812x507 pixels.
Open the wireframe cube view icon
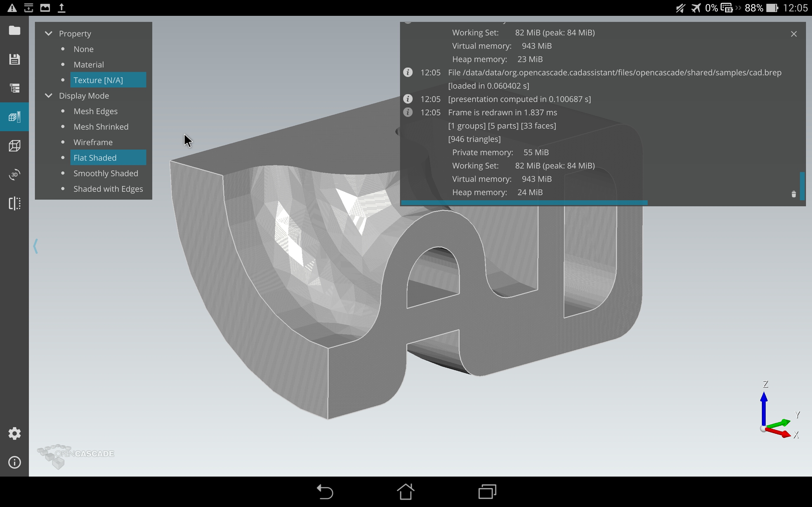click(x=14, y=146)
